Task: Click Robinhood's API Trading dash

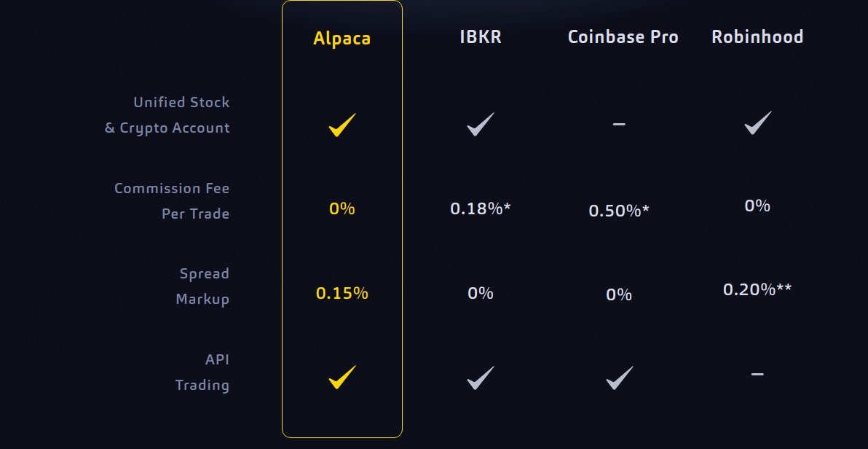Action: pos(757,375)
